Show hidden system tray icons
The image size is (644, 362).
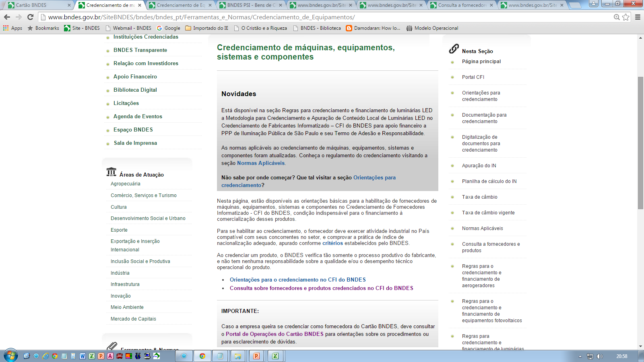pyautogui.click(x=580, y=356)
